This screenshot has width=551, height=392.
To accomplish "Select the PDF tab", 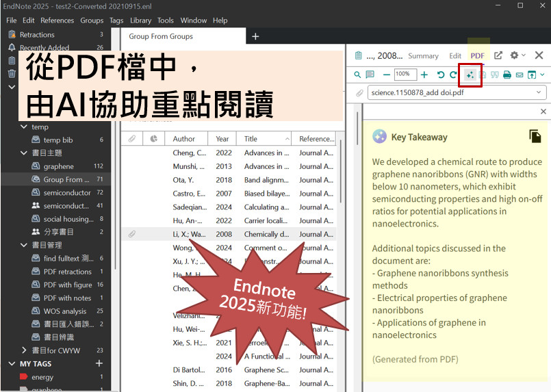I will pyautogui.click(x=478, y=56).
